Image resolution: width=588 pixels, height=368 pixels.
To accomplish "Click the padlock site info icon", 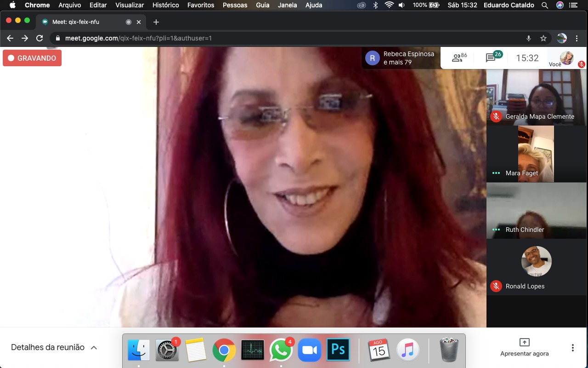I will click(58, 38).
